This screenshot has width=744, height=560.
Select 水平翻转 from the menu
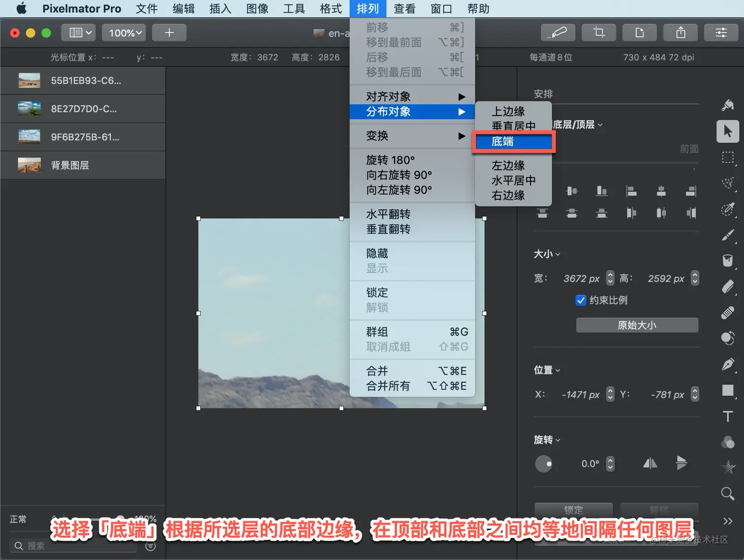click(412, 214)
